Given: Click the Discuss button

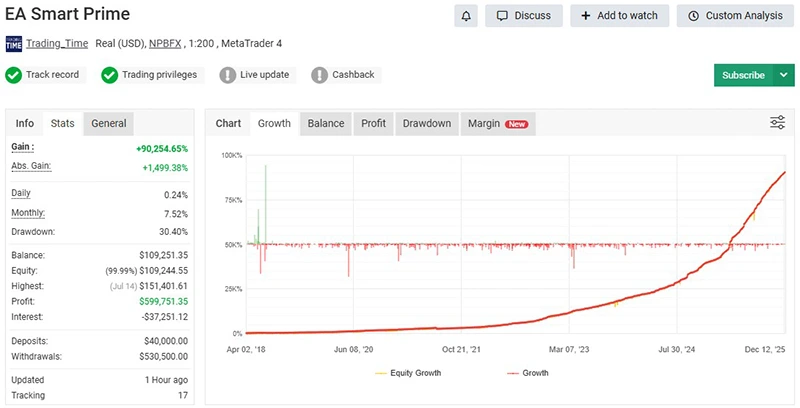Looking at the screenshot, I should [523, 16].
